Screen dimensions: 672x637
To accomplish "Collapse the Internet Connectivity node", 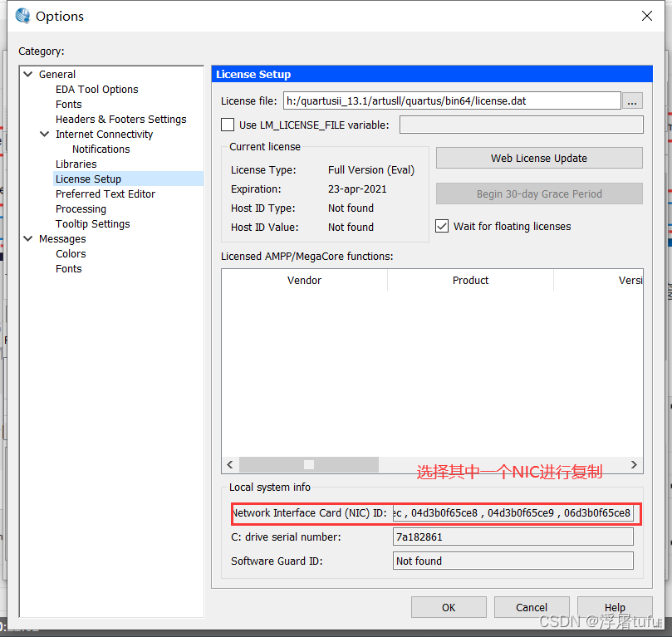I will [44, 134].
